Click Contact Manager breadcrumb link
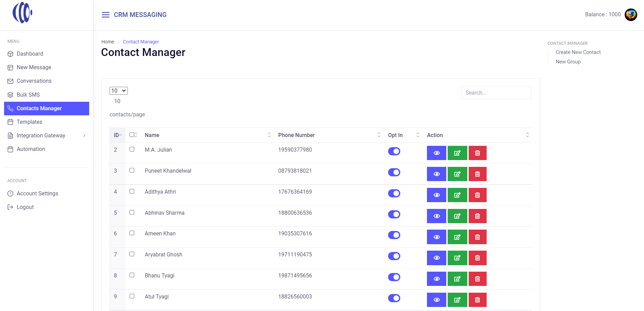Screen dimensions: 644x311 (x=141, y=42)
